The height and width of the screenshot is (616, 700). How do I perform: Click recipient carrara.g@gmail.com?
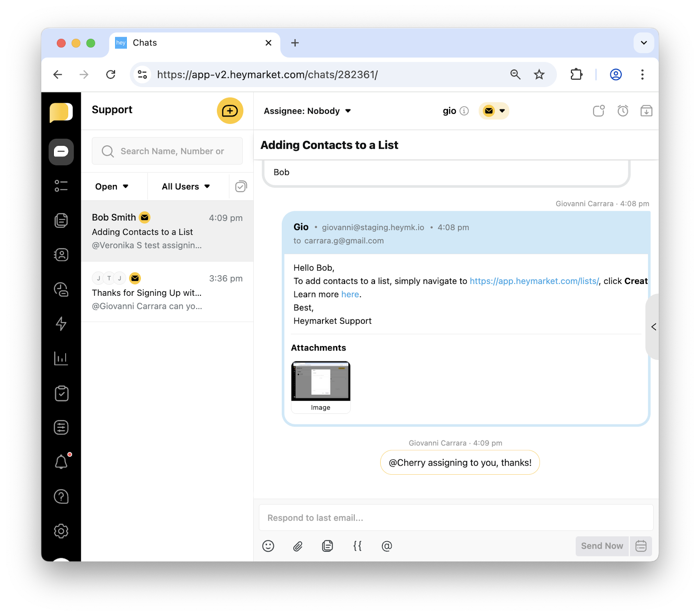point(344,241)
